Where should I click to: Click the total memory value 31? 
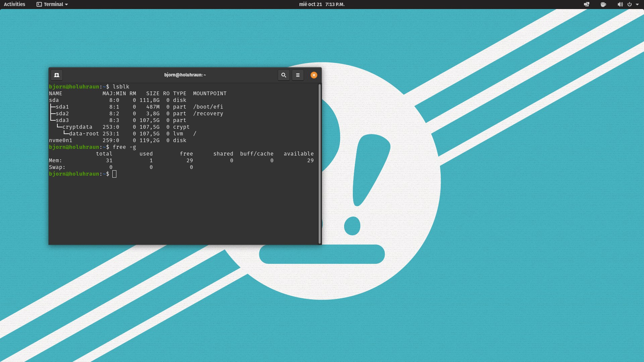tap(109, 160)
